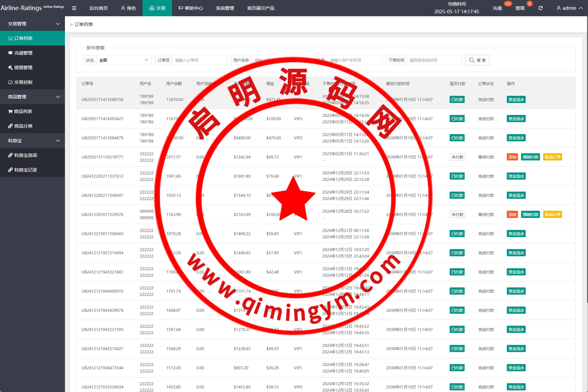Image resolution: width=588 pixels, height=392 pixels.
Task: Focus the 订单号 input field
Action: pyautogui.click(x=199, y=60)
